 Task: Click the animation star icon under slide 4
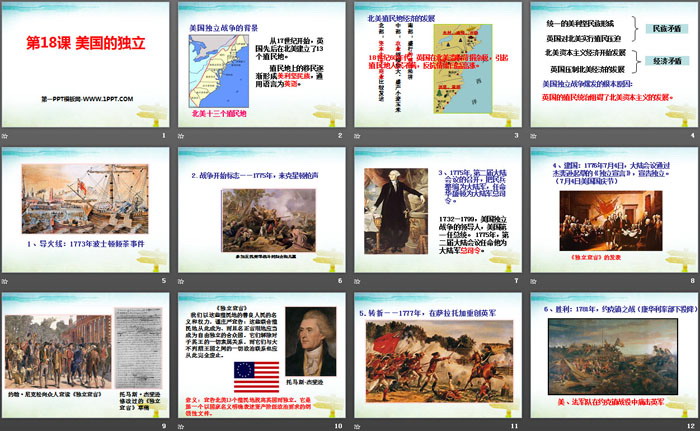[x=533, y=136]
